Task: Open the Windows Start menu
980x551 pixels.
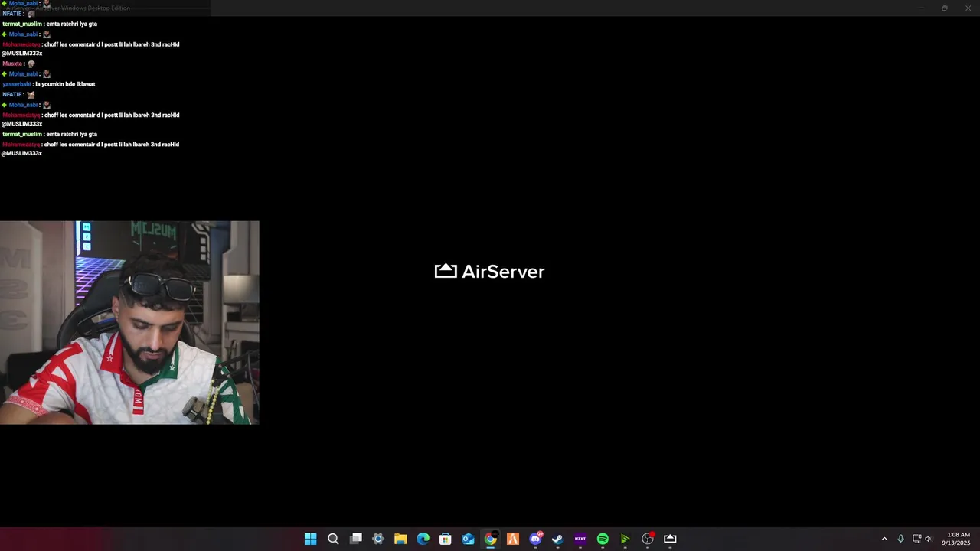Action: 310,539
